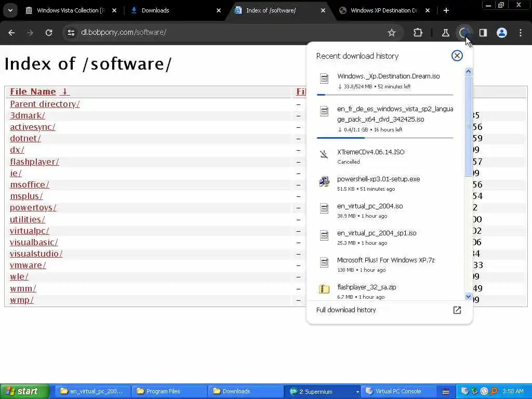Open the Program Files taskbar window
Image resolution: width=532 pixels, height=399 pixels.
tap(168, 392)
